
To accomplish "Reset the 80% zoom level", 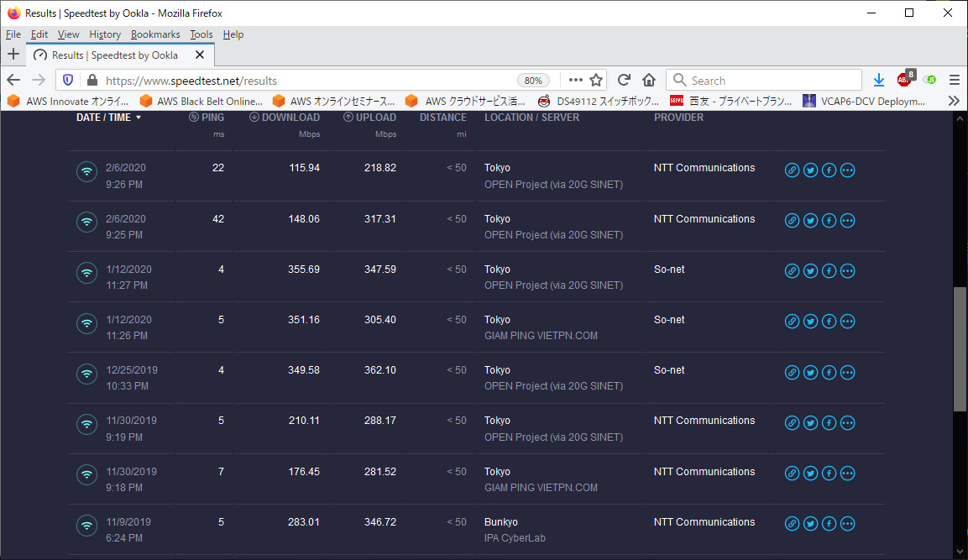I will [x=533, y=81].
